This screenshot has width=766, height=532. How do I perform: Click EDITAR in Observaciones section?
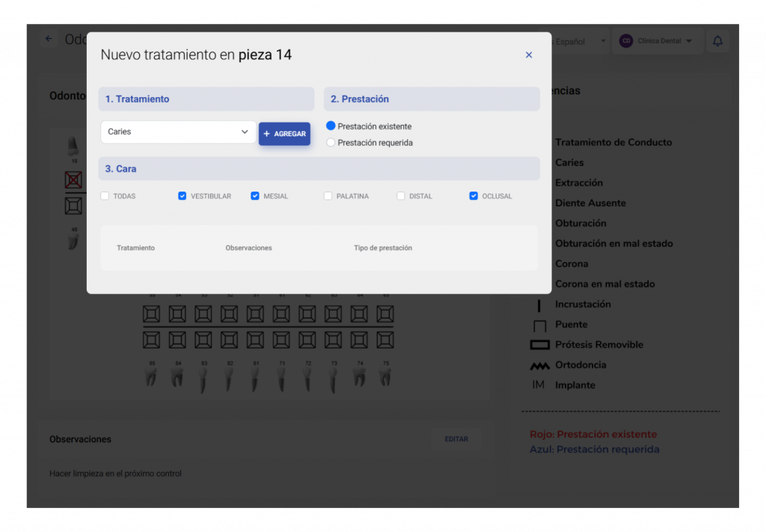pyautogui.click(x=456, y=439)
